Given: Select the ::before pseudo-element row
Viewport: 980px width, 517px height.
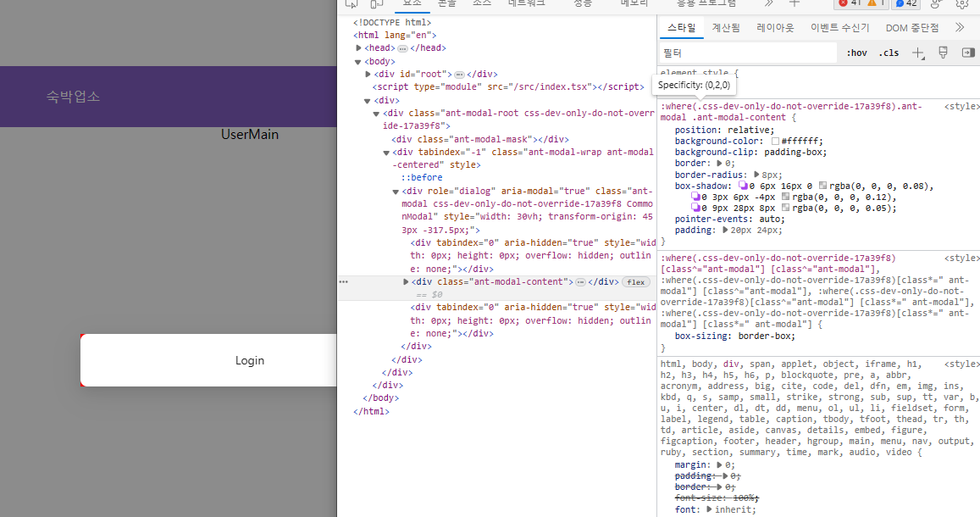Looking at the screenshot, I should point(422,177).
